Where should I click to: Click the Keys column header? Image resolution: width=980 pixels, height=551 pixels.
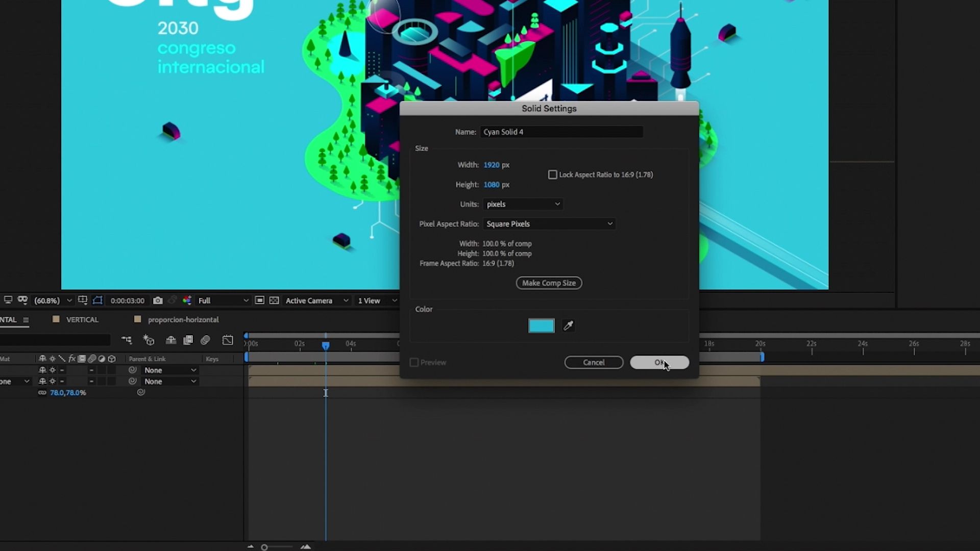(212, 359)
